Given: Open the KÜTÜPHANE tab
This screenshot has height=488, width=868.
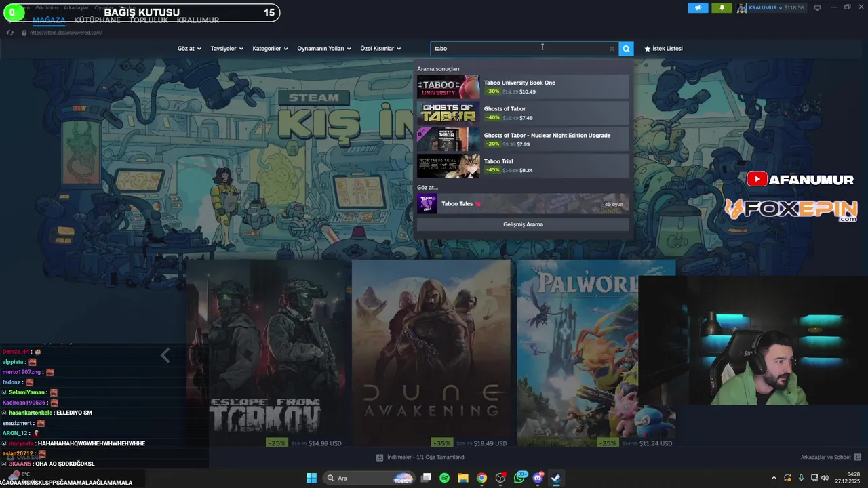Looking at the screenshot, I should [97, 20].
